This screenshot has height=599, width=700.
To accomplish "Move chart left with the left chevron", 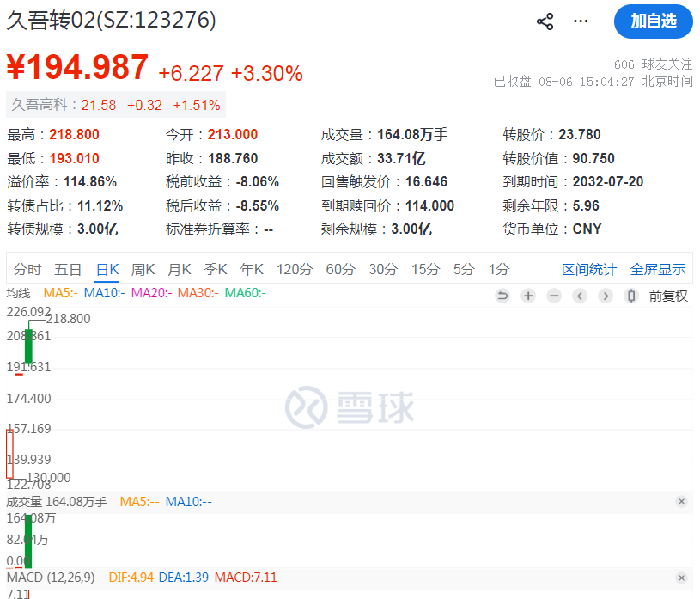I will [580, 296].
